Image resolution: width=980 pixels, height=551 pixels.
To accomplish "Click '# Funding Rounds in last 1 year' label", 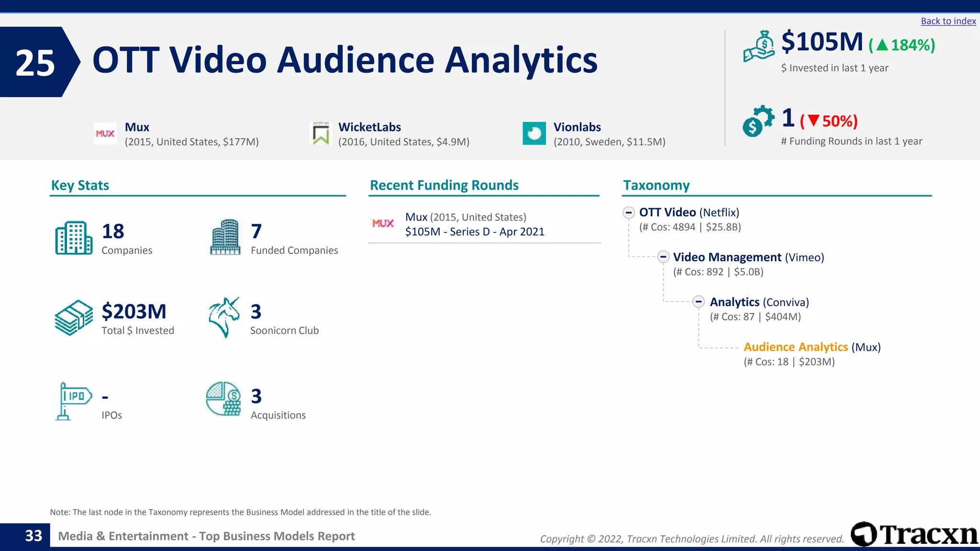I will click(x=851, y=141).
